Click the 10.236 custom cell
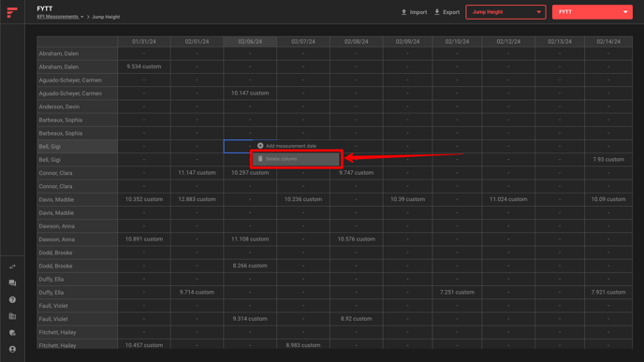Screen dimensions: 644x362 303,199
